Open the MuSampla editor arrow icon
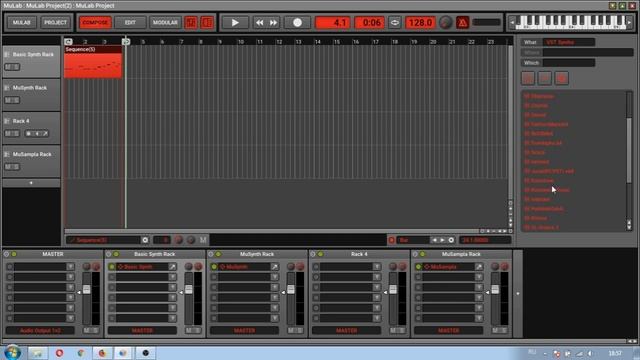Image resolution: width=640 pixels, height=360 pixels. point(479,267)
